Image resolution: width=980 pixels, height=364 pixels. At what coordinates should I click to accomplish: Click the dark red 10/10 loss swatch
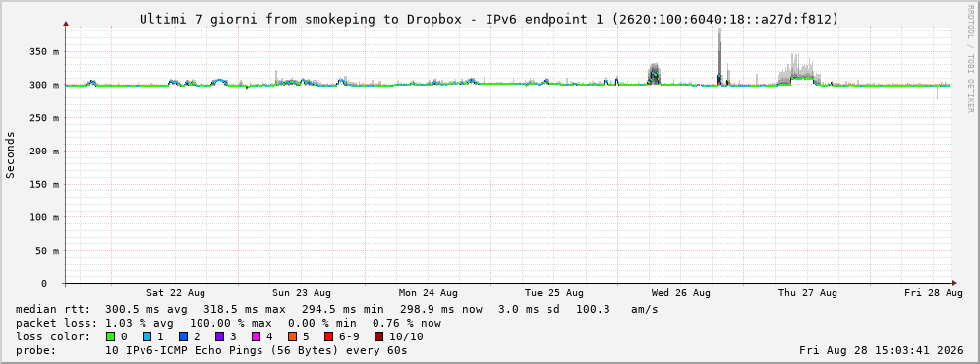[378, 337]
